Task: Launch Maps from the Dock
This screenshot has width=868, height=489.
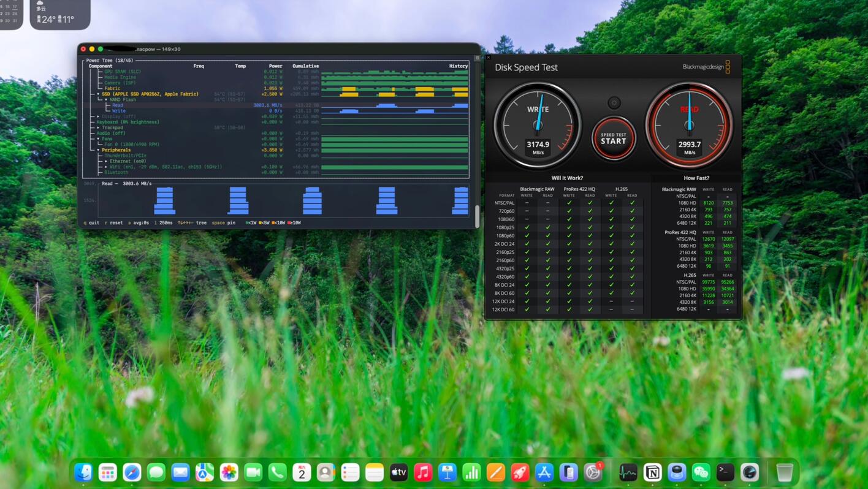Action: coord(205,472)
